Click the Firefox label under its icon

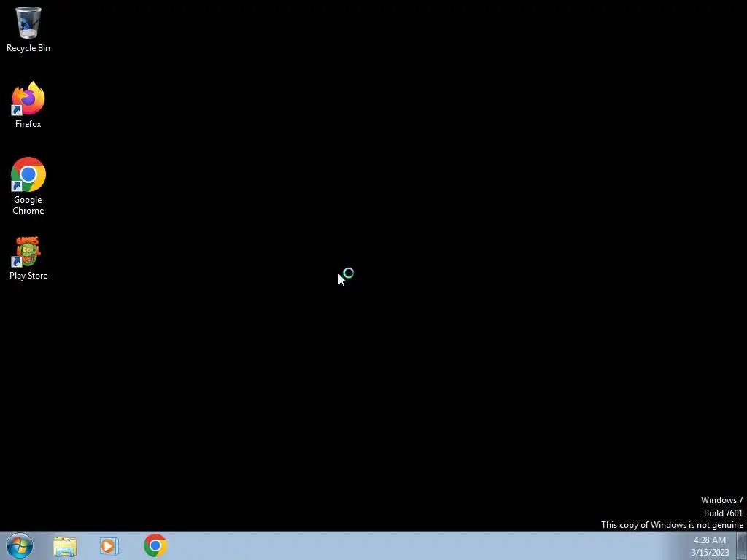tap(28, 124)
